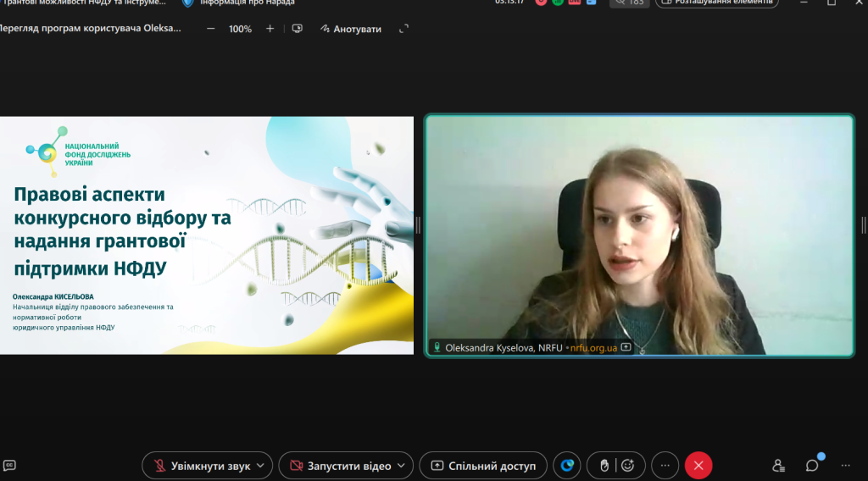Zoom in shared content with plus button

click(270, 29)
